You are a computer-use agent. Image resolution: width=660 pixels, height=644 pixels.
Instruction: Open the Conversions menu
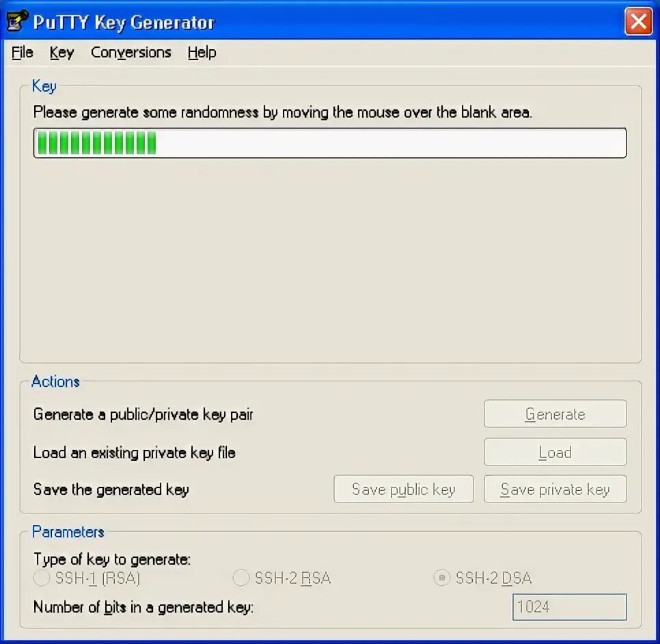tap(131, 53)
